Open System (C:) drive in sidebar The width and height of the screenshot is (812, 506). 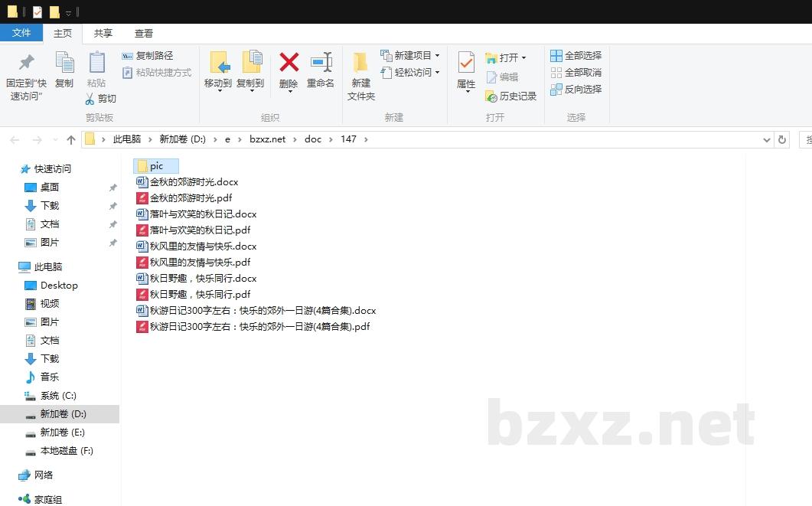click(x=58, y=396)
